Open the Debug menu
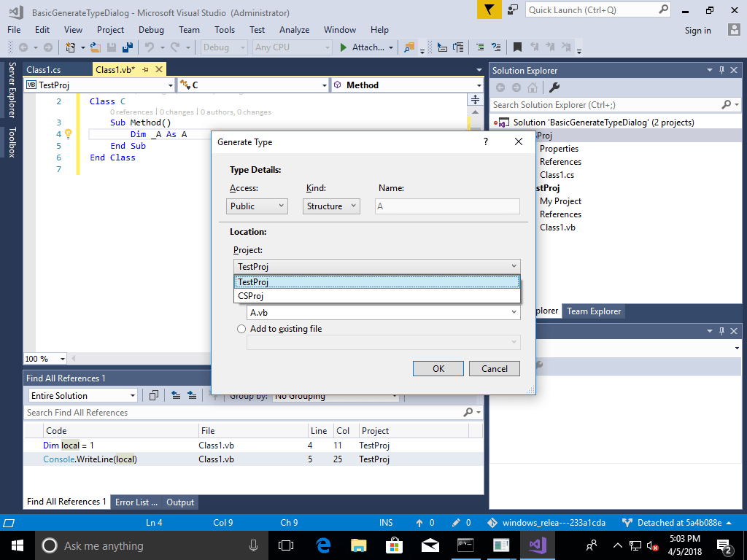 click(x=151, y=29)
